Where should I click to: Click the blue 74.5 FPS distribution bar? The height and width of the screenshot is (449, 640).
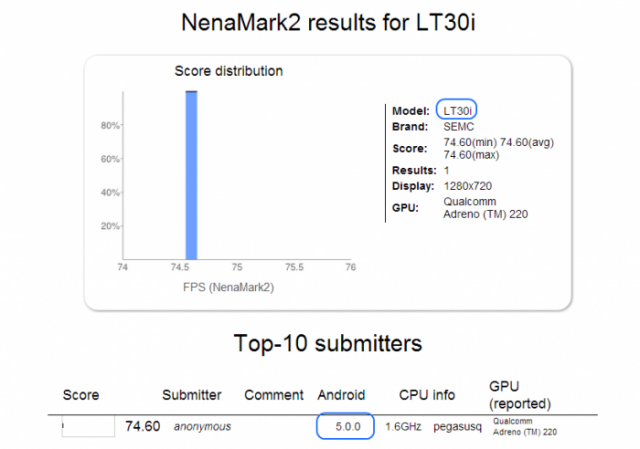point(191,175)
